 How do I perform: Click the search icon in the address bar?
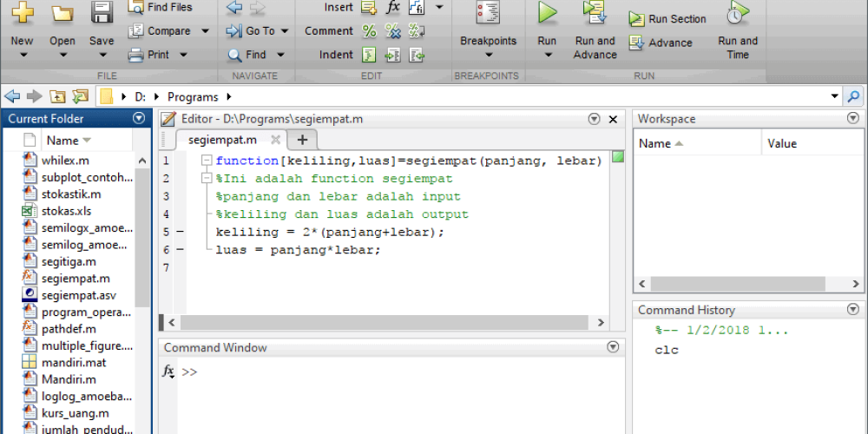click(854, 96)
